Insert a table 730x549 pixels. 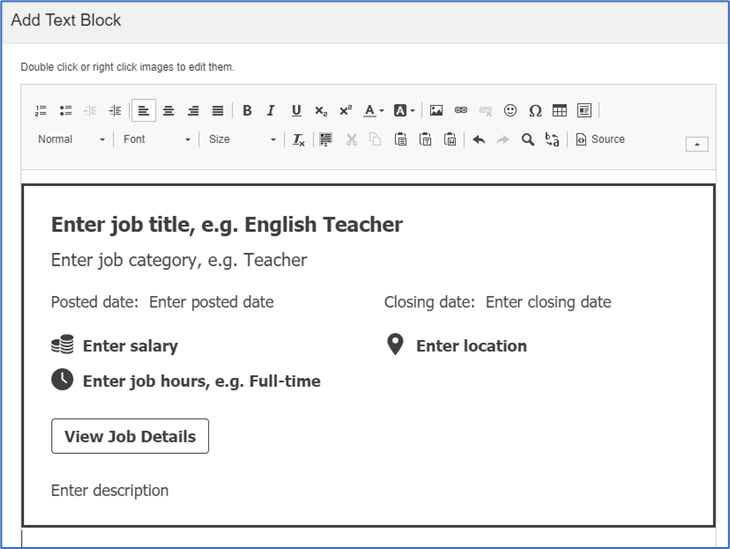click(560, 111)
